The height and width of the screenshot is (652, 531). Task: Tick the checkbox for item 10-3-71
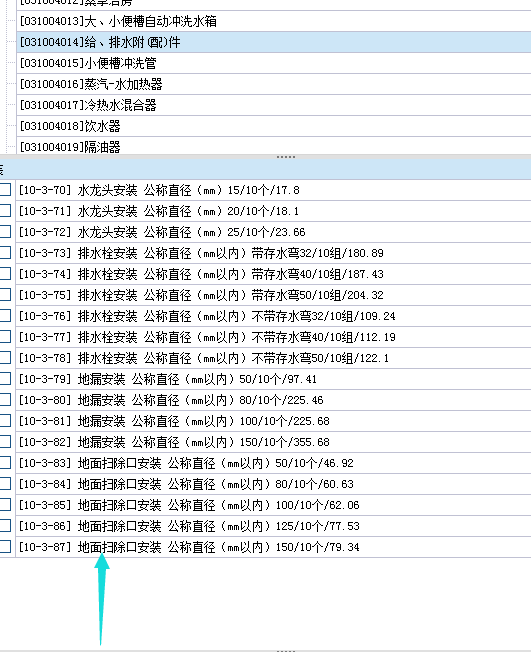(x=5, y=211)
